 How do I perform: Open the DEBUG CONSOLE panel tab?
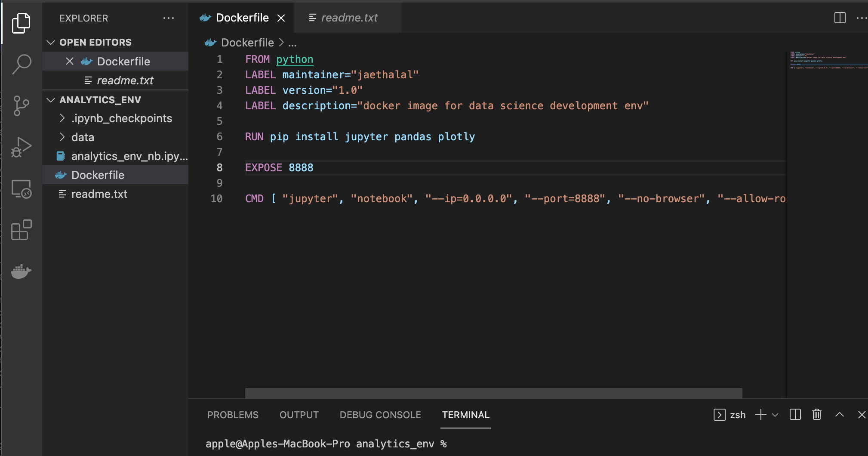point(380,415)
